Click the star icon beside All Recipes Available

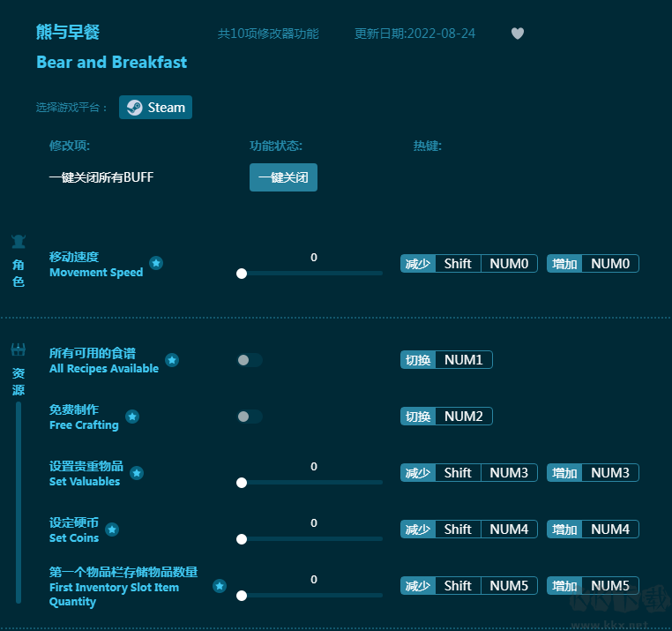pyautogui.click(x=172, y=360)
